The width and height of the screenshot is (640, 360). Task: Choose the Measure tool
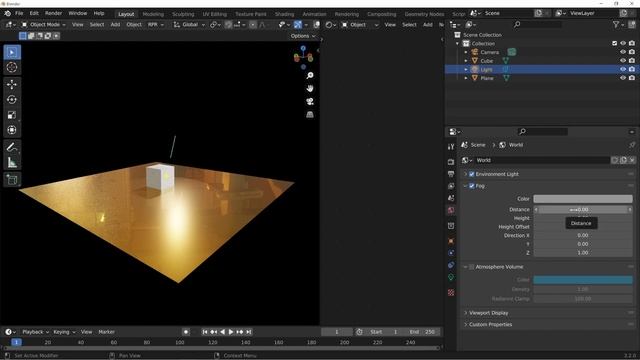[12, 162]
